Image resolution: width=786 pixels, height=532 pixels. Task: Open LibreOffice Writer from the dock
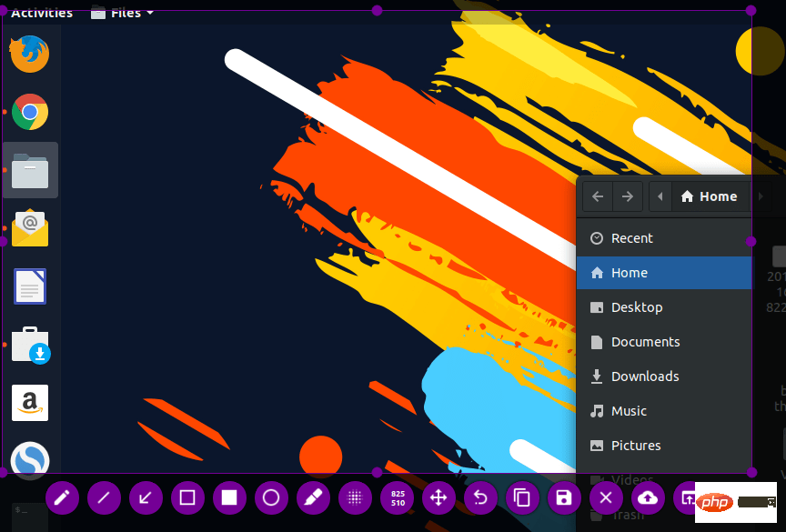tap(30, 286)
